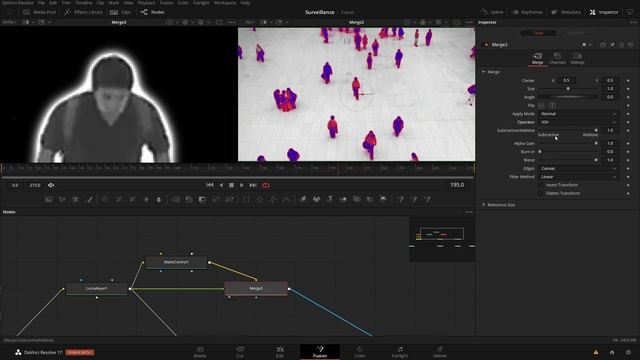This screenshot has height=360, width=640.
Task: Add a Rectangle mask from toolbar
Action: pos(246,199)
